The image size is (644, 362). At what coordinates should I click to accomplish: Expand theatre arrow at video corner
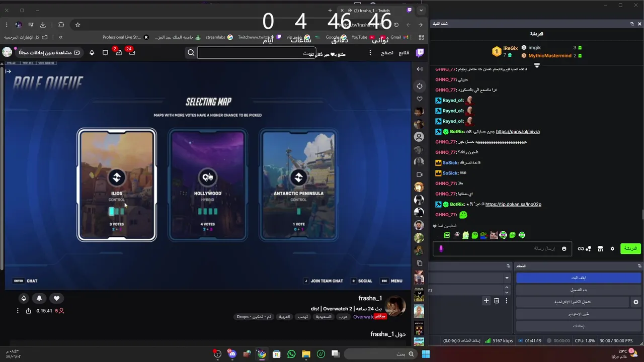tap(8, 71)
